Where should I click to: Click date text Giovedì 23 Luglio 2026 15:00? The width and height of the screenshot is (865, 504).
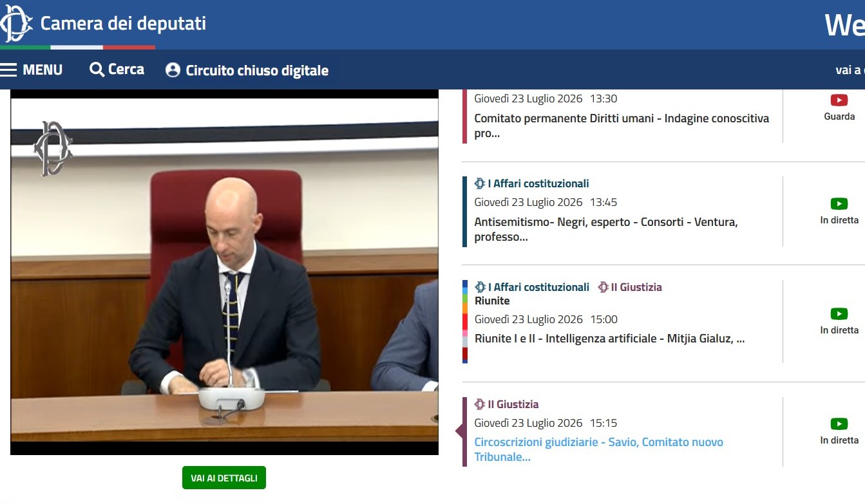546,319
